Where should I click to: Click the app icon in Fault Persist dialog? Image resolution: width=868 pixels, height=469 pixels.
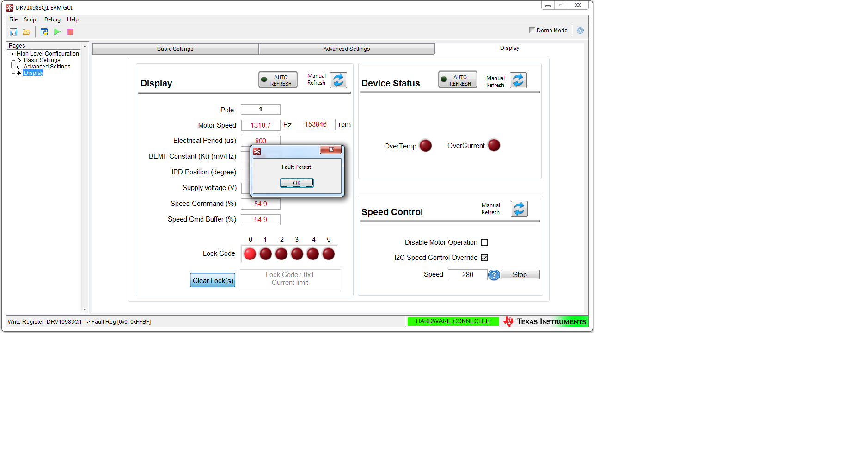(257, 152)
